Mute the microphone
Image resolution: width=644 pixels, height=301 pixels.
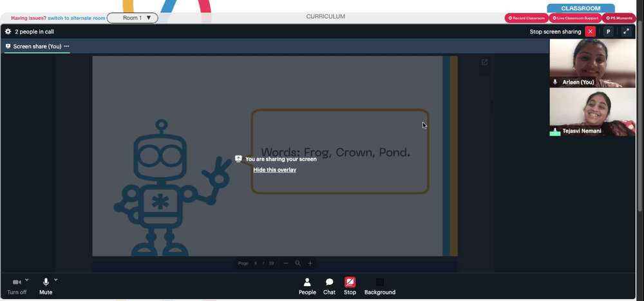coord(46,287)
